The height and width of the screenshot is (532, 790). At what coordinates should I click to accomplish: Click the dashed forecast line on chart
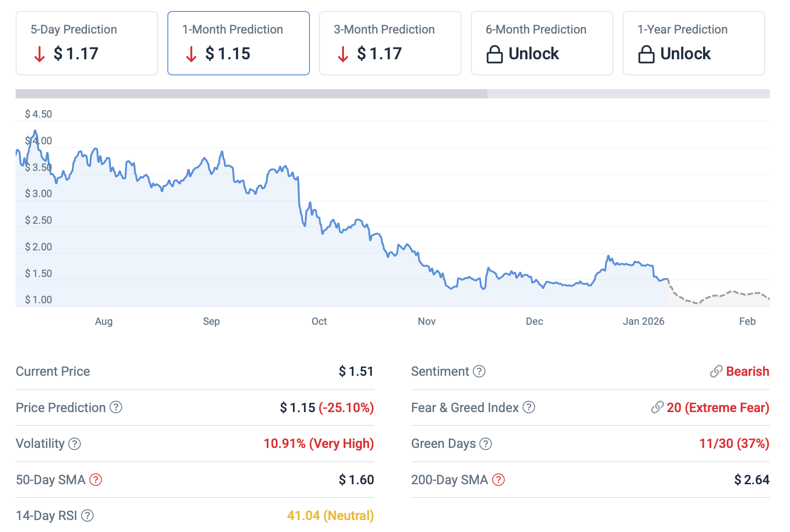click(717, 295)
